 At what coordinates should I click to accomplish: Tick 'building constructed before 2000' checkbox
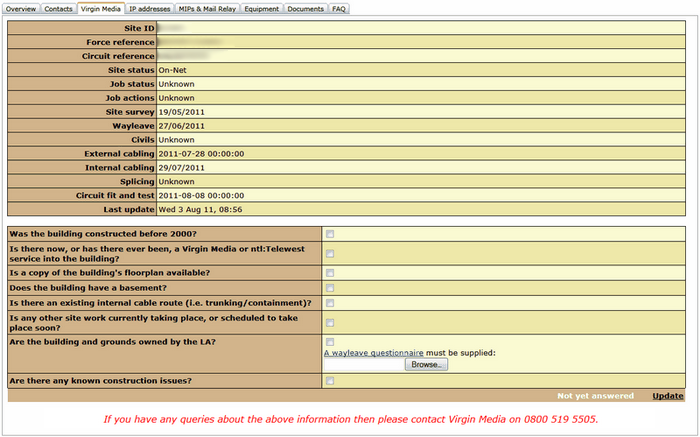pos(330,234)
